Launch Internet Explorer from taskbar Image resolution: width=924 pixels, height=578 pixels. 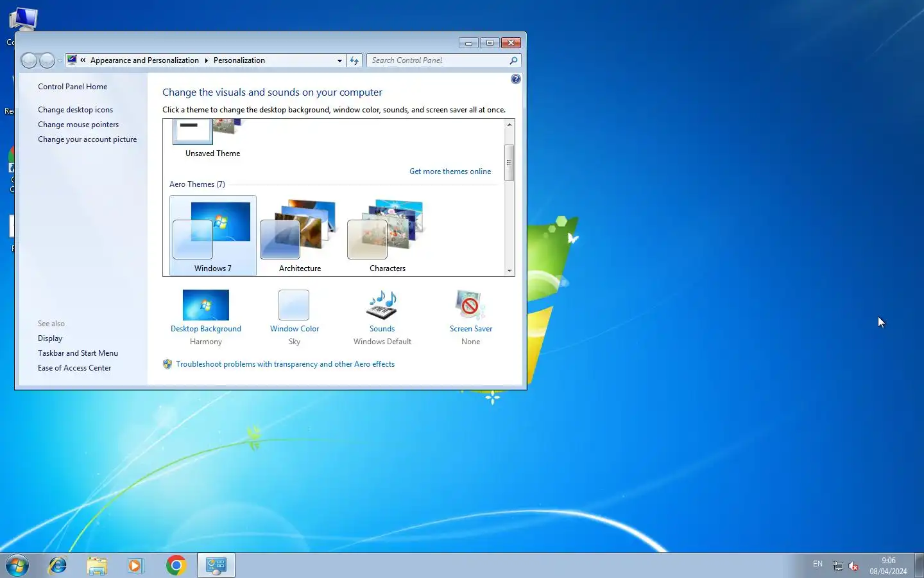pyautogui.click(x=58, y=565)
